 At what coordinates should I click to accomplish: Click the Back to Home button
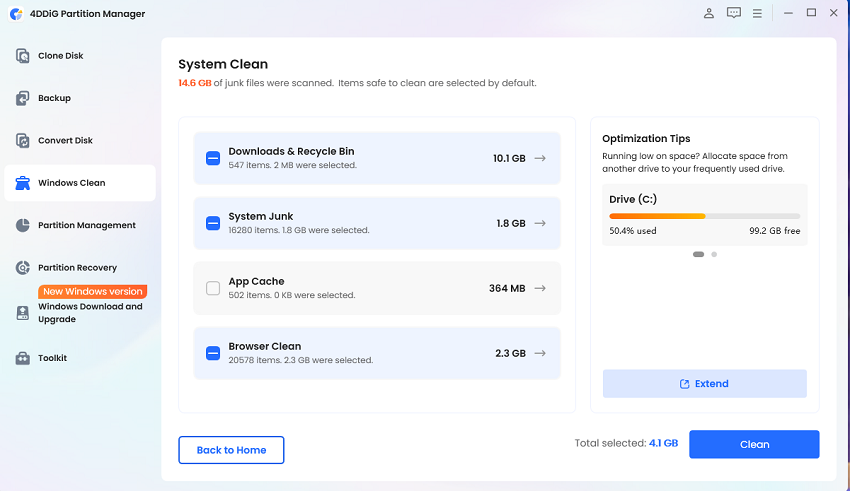click(x=231, y=450)
